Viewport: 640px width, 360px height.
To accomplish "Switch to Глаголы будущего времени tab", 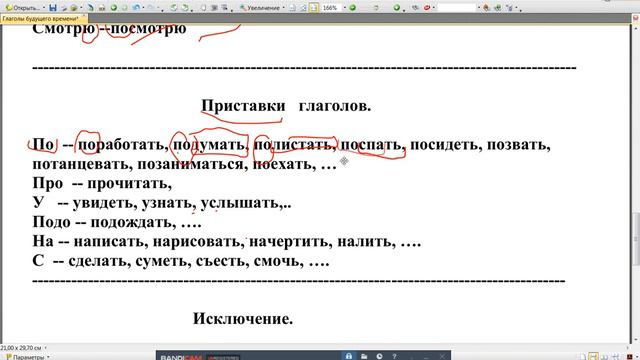I will point(40,18).
